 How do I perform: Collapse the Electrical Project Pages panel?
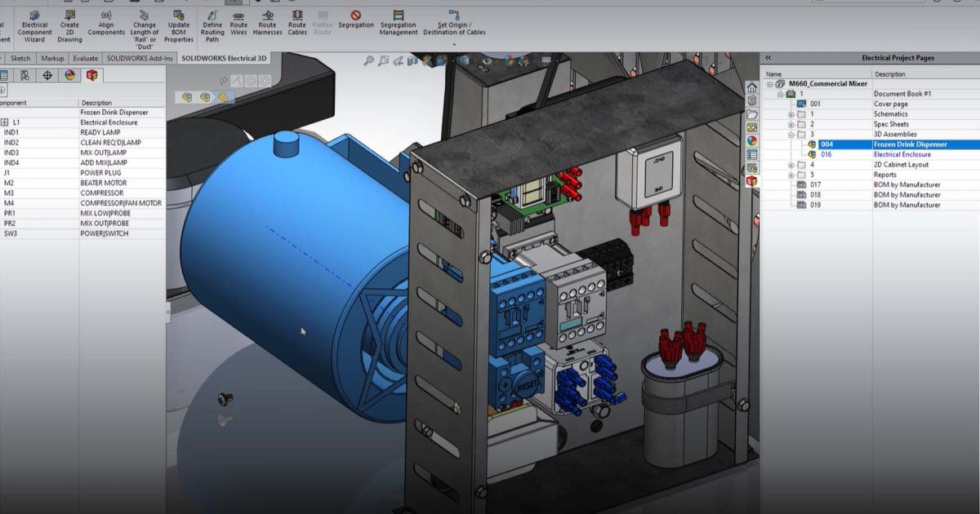(x=766, y=57)
